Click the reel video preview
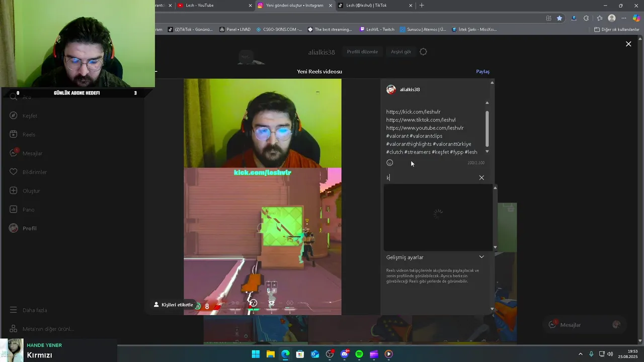 [262, 197]
